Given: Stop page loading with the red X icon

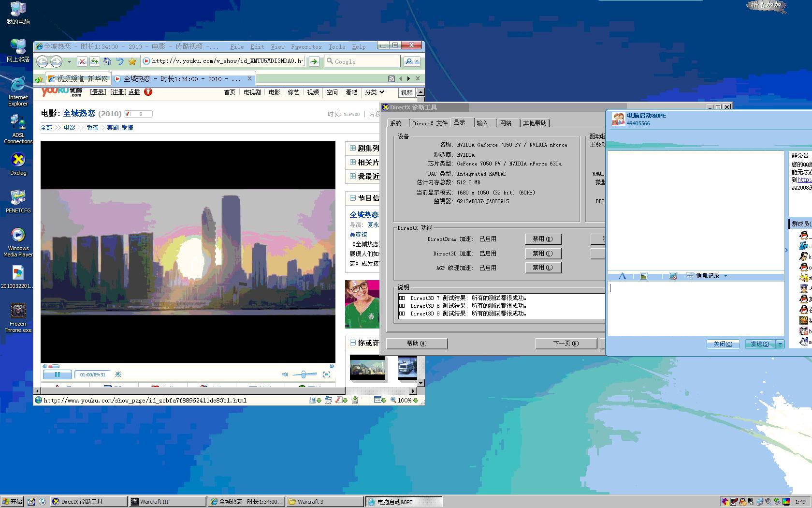Looking at the screenshot, I should [x=82, y=61].
